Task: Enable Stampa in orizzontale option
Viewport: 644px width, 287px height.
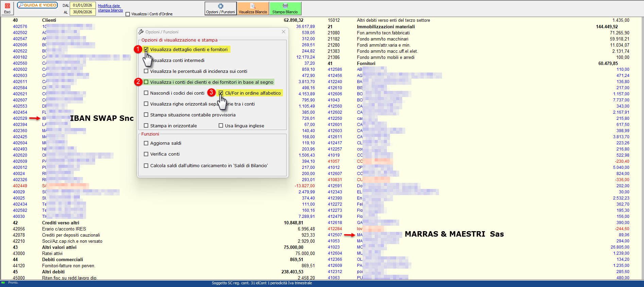Action: (x=146, y=126)
